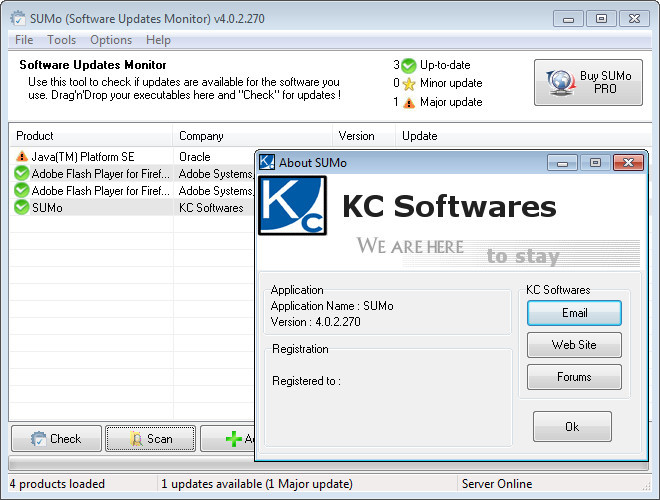Click the Minor update star icon
The image size is (660, 500).
click(x=408, y=84)
